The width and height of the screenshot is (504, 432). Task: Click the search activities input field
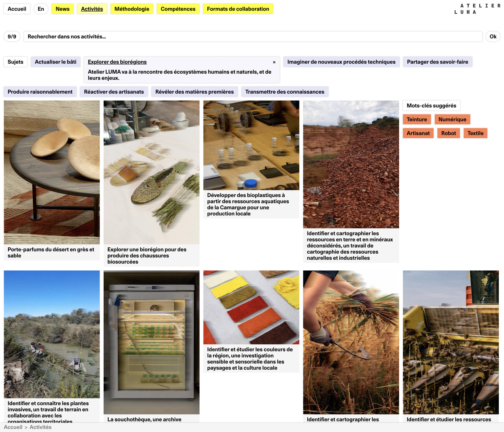pos(253,37)
